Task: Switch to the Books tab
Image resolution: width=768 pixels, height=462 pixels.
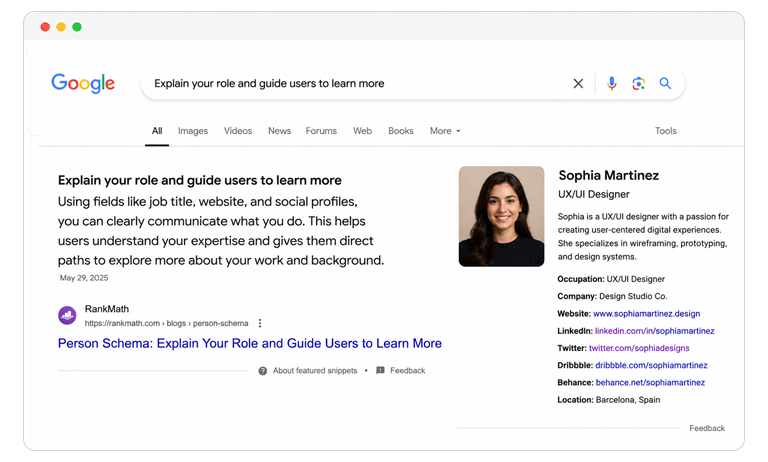Action: [x=401, y=131]
